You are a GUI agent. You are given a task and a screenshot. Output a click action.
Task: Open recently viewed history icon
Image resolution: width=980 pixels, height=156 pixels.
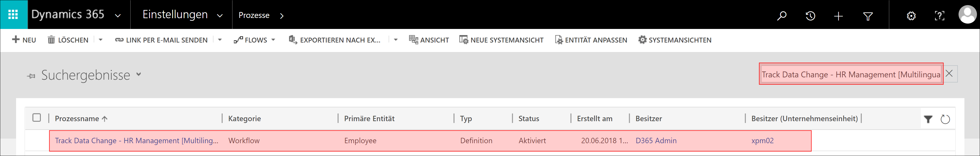tap(810, 16)
